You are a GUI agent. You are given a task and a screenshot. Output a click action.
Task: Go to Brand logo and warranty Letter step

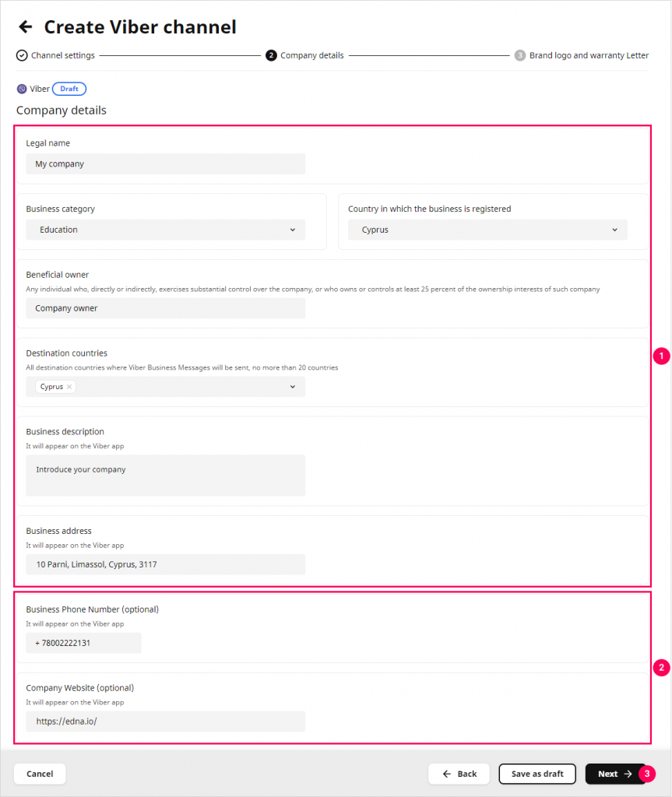click(x=589, y=55)
